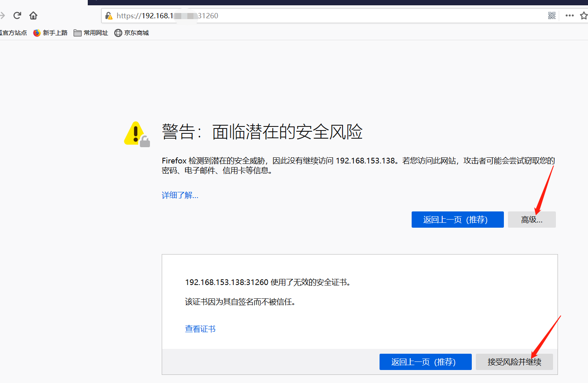Open the page actions three-dot menu
Viewport: 588px width, 383px height.
(569, 15)
